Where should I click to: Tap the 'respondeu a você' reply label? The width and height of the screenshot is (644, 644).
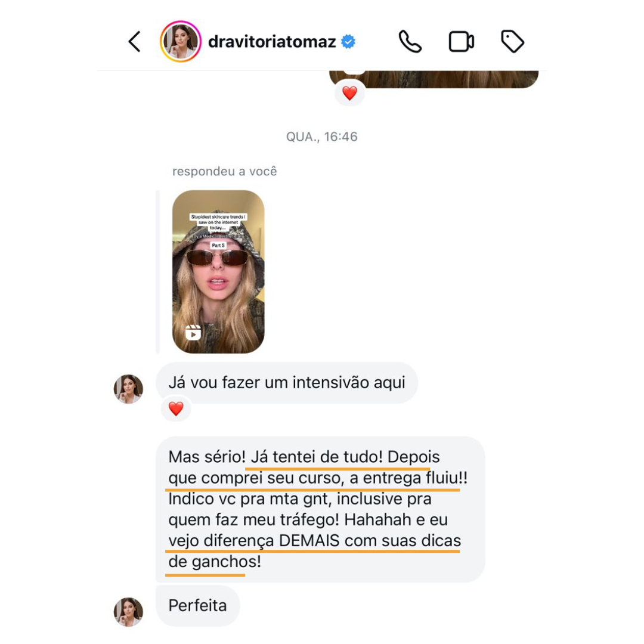225,171
